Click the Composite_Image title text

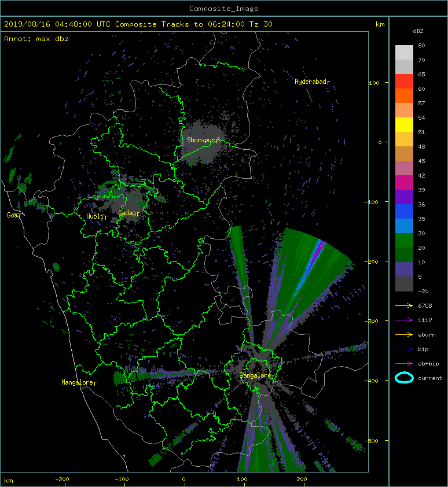[x=224, y=9]
